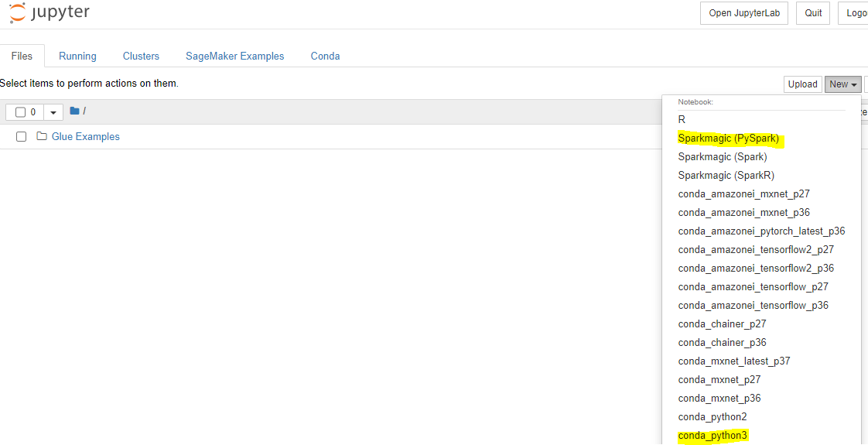Open the Clusters tab
The width and height of the screenshot is (868, 445).
coord(141,56)
